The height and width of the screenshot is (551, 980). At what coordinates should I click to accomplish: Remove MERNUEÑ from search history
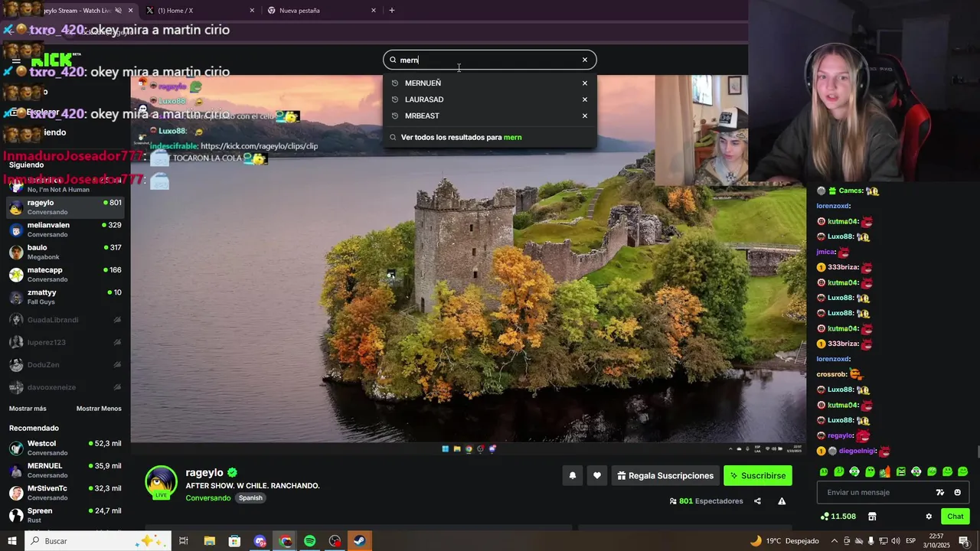click(585, 83)
